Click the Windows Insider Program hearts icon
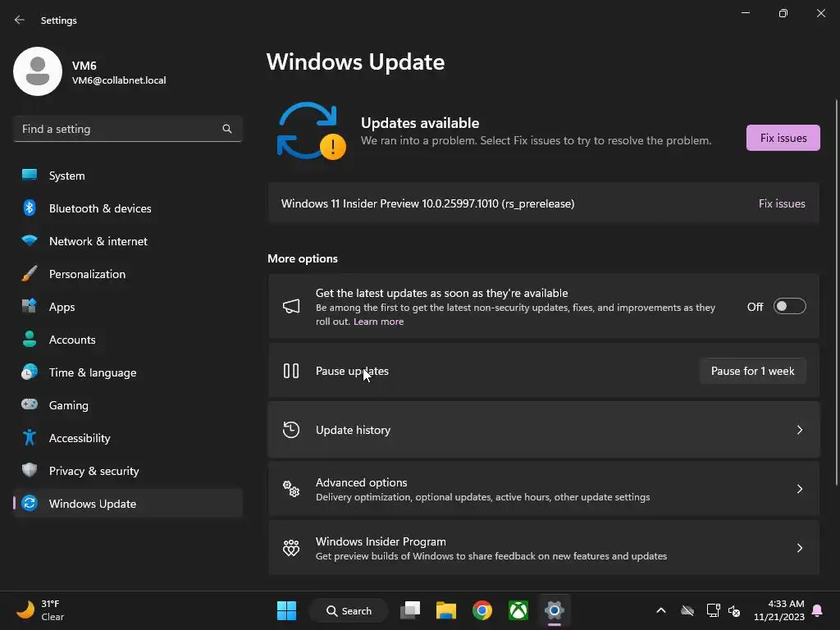The image size is (840, 630). pos(291,547)
